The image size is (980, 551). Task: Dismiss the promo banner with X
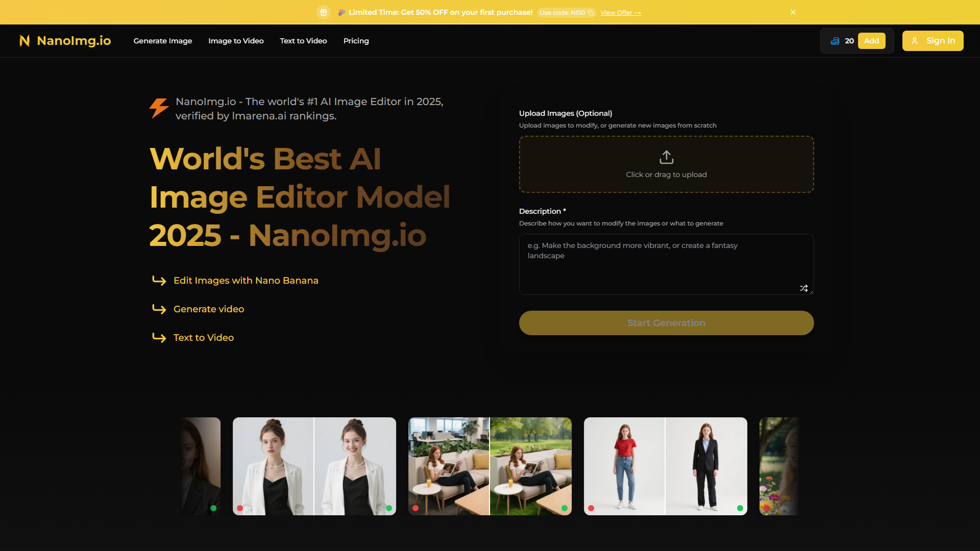[793, 12]
